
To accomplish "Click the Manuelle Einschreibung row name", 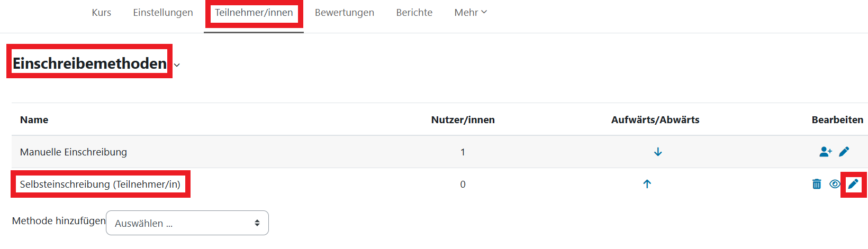I will tap(74, 152).
